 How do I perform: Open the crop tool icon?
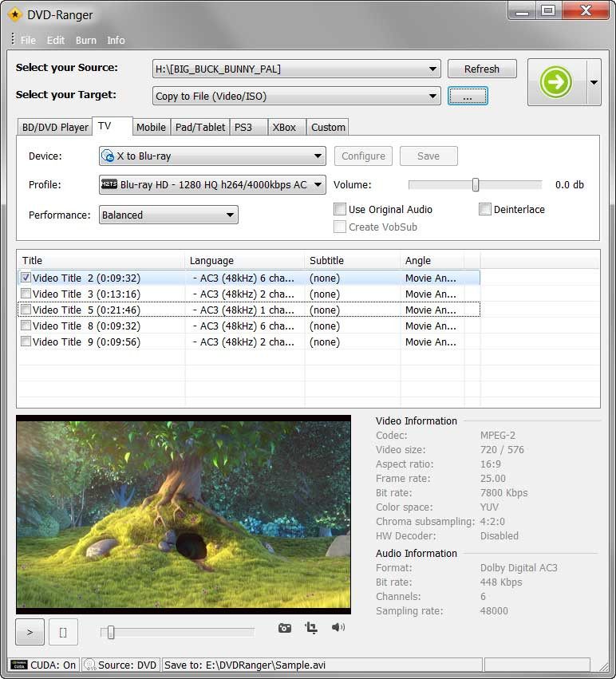311,627
